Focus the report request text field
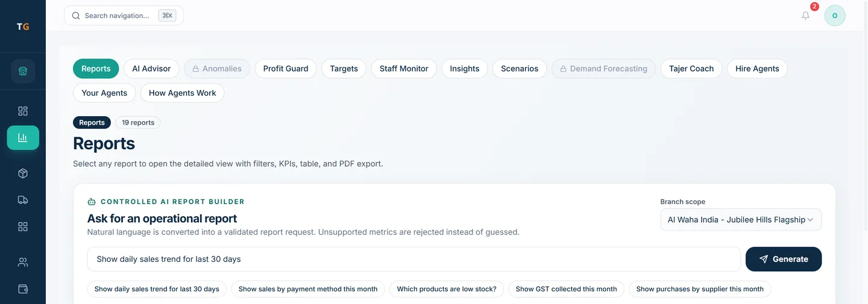Screen dimensions: 868x304 (414, 259)
